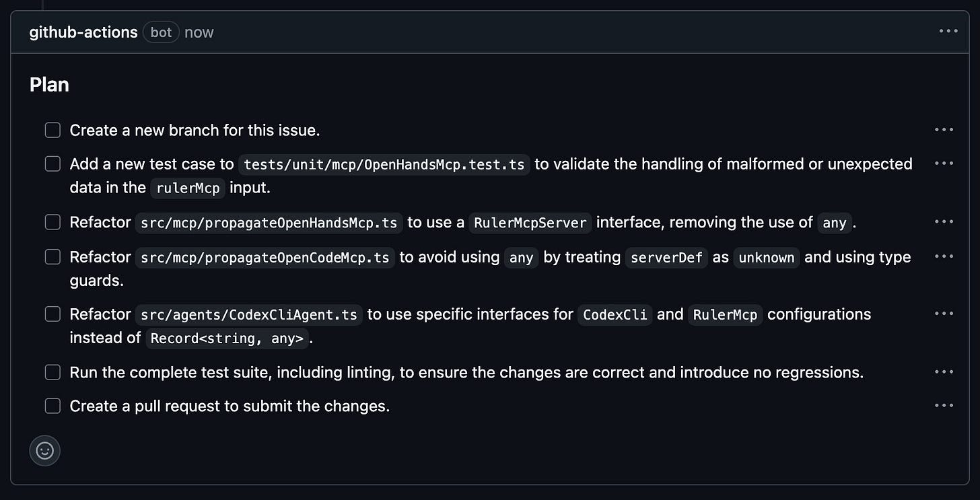Open kebab menu on the OpenHandsMcp test task
This screenshot has width=980, height=500.
click(x=944, y=163)
